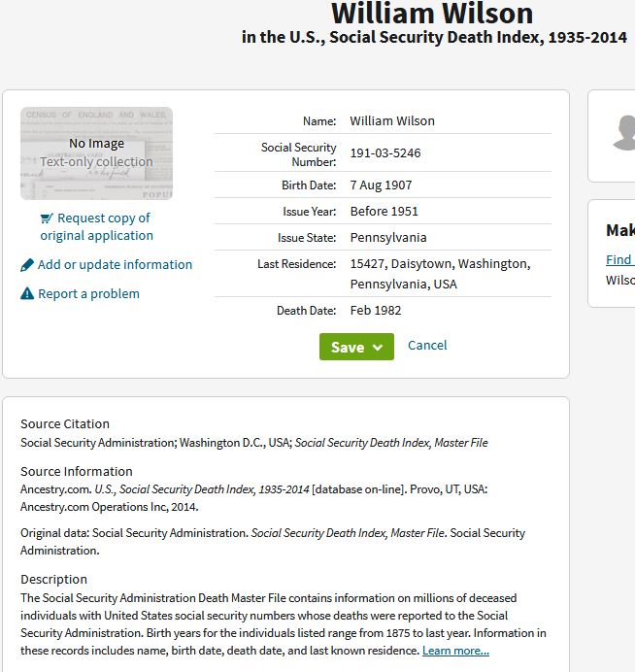The height and width of the screenshot is (672, 635).
Task: Click the No Image thumbnail placeholder
Action: 96,152
